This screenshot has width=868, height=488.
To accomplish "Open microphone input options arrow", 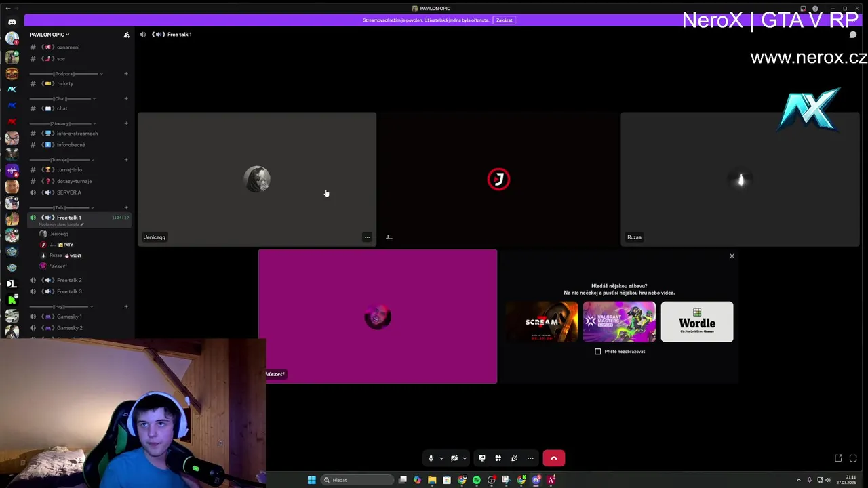I will (441, 458).
